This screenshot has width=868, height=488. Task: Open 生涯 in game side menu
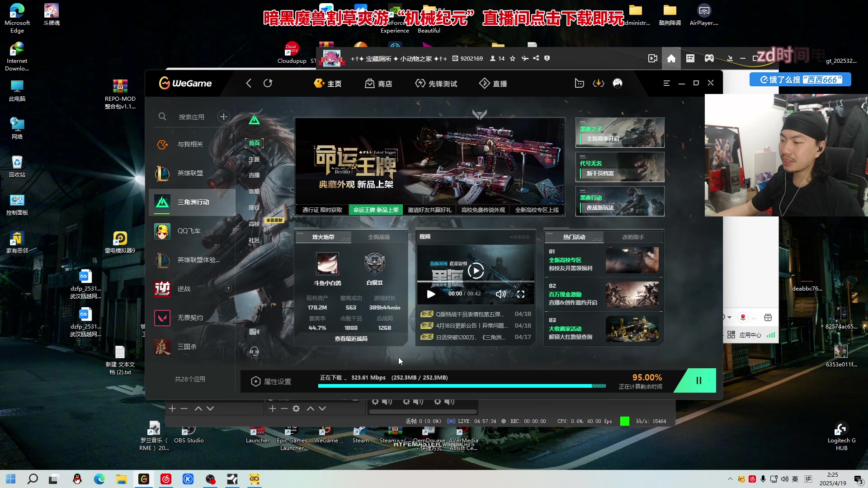(254, 160)
